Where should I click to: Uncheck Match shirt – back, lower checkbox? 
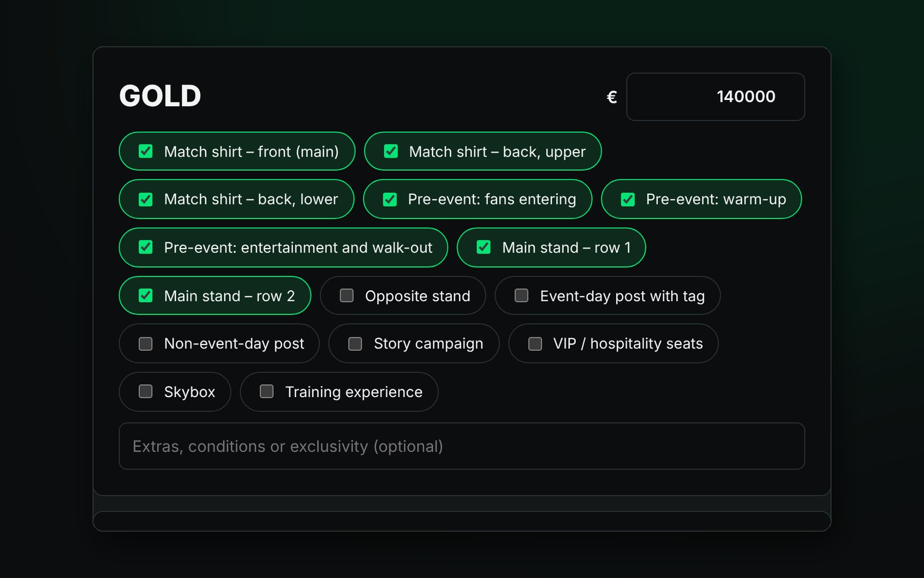pos(146,199)
